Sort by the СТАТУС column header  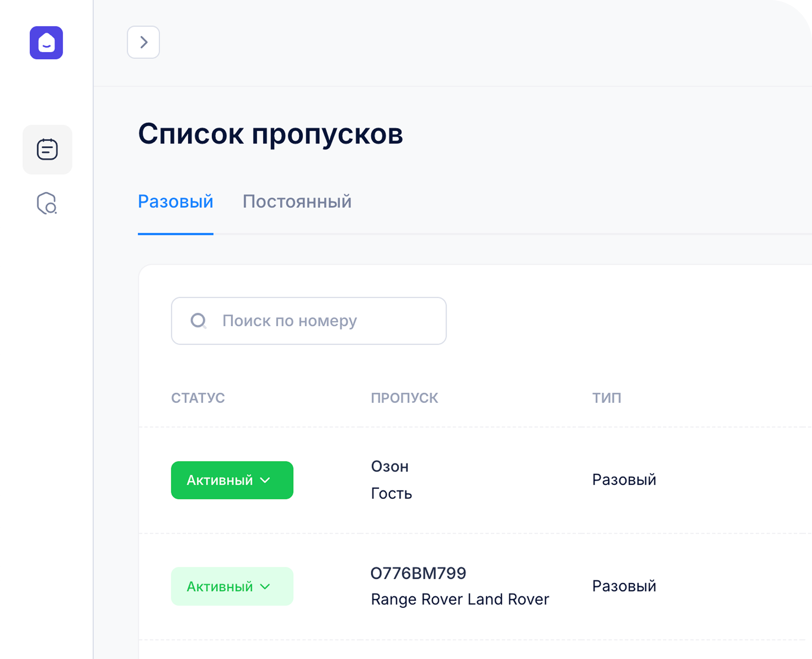point(198,398)
